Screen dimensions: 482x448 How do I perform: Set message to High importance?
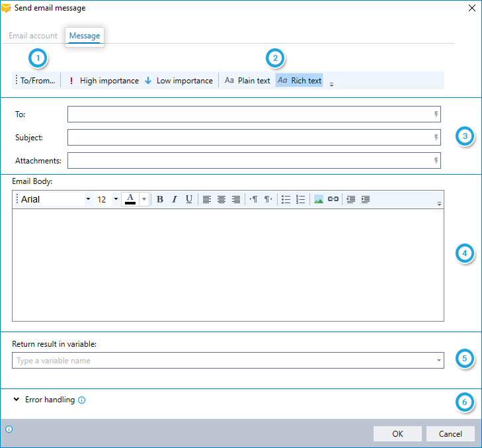point(103,81)
